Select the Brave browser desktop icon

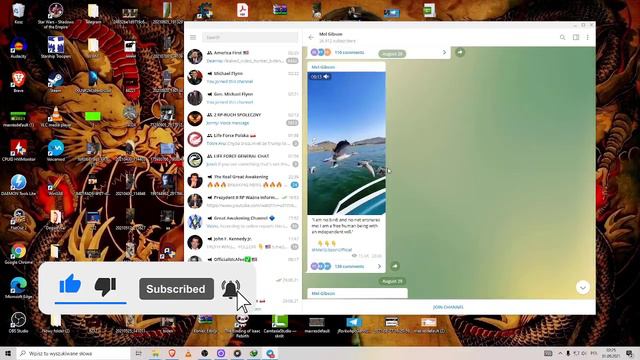tap(18, 82)
